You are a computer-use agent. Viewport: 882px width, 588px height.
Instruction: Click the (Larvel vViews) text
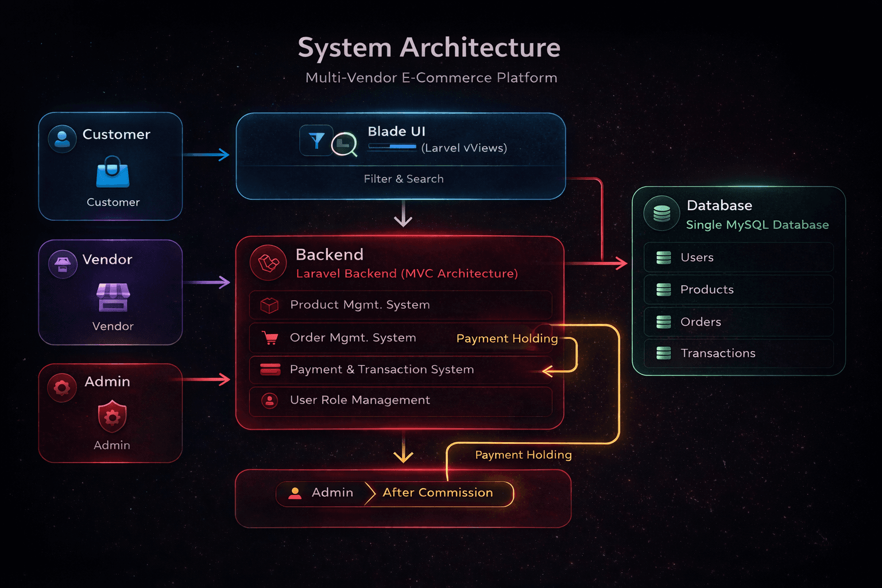[464, 148]
